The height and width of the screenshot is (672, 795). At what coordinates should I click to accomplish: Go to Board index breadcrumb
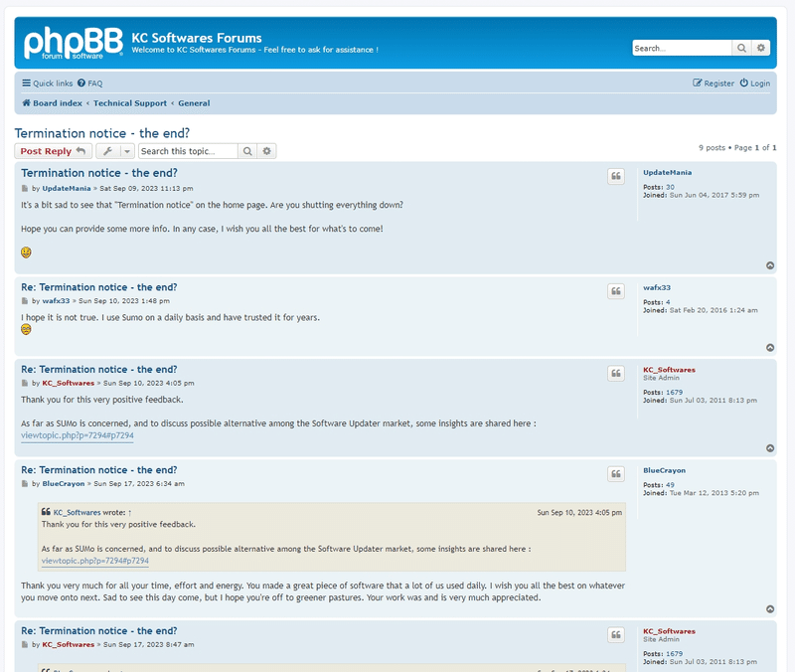52,103
